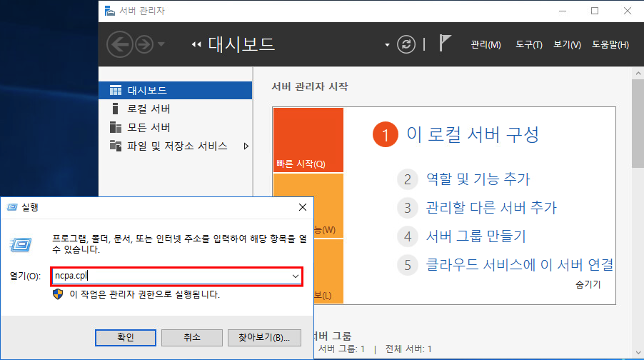Click 숨기기 to hide welcome tile
Viewport: 644px width, 360px height.
(588, 284)
